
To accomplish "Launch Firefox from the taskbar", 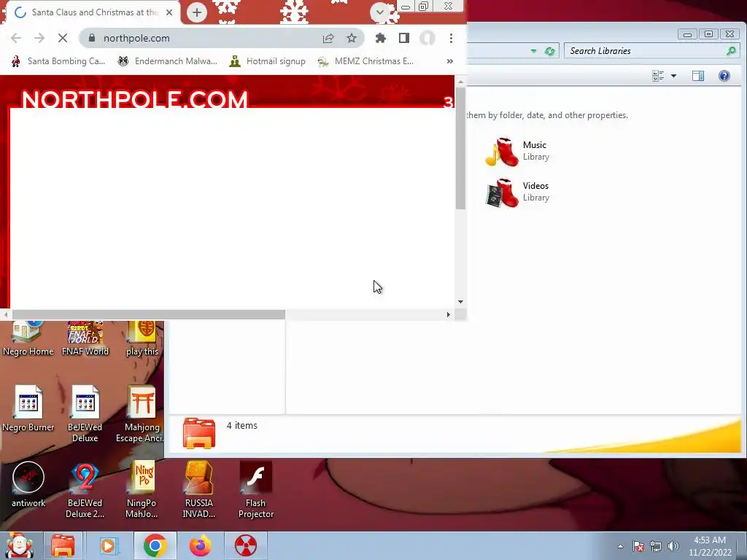I will [x=200, y=545].
